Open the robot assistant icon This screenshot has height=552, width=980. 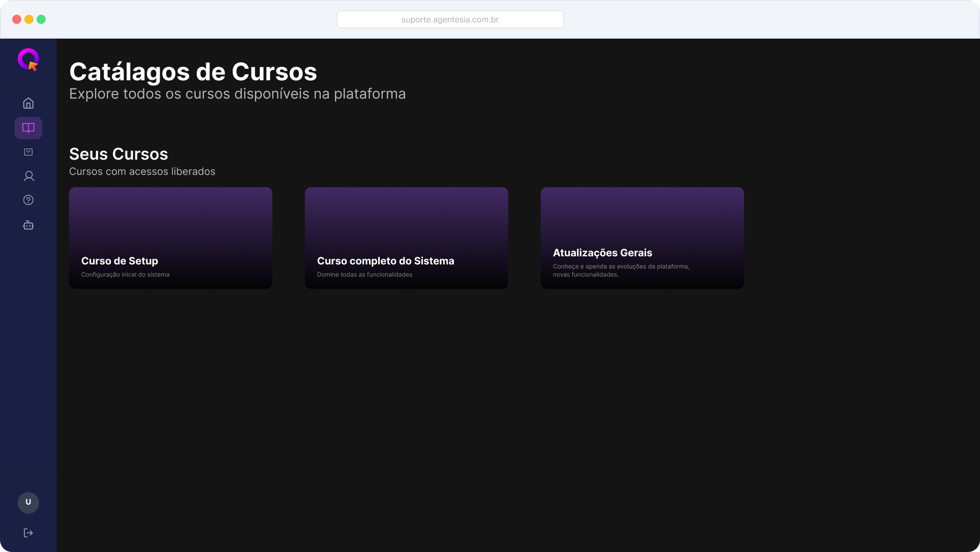(28, 225)
